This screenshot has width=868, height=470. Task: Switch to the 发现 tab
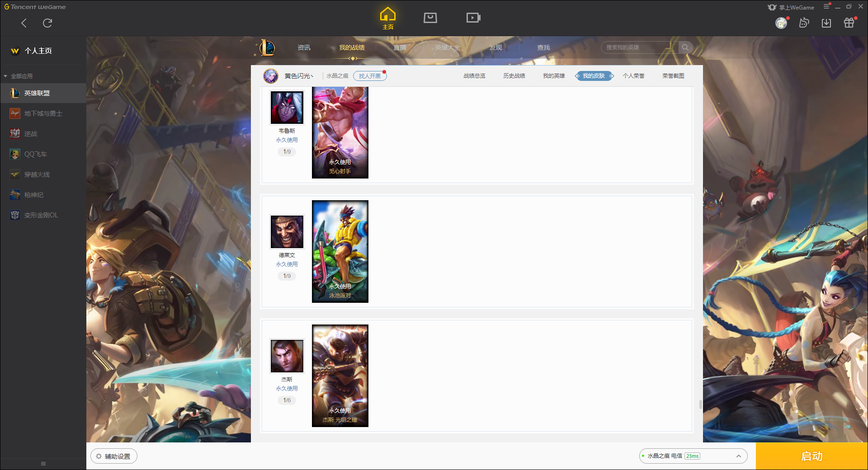pyautogui.click(x=495, y=47)
